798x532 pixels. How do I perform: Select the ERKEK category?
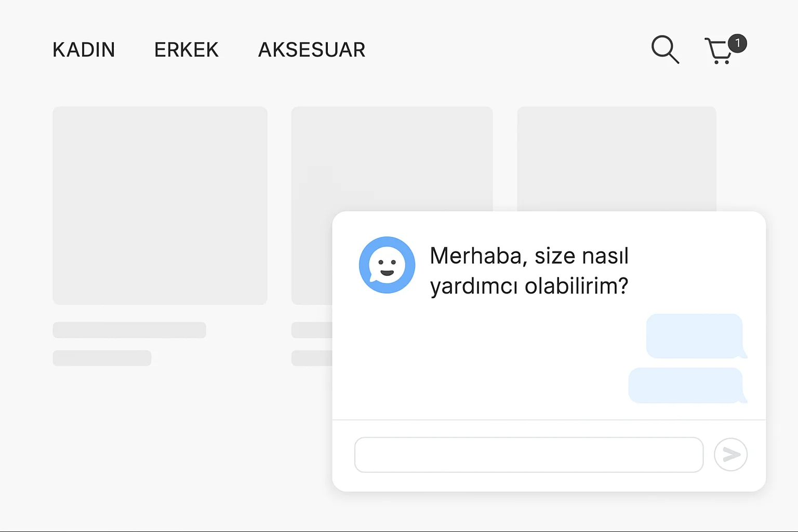tap(186, 50)
